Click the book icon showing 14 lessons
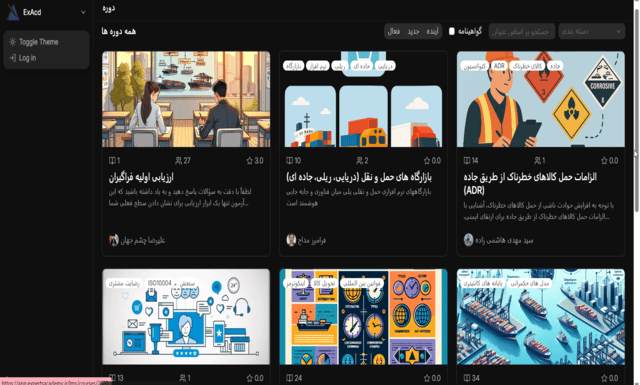640x385 pixels. tap(467, 161)
